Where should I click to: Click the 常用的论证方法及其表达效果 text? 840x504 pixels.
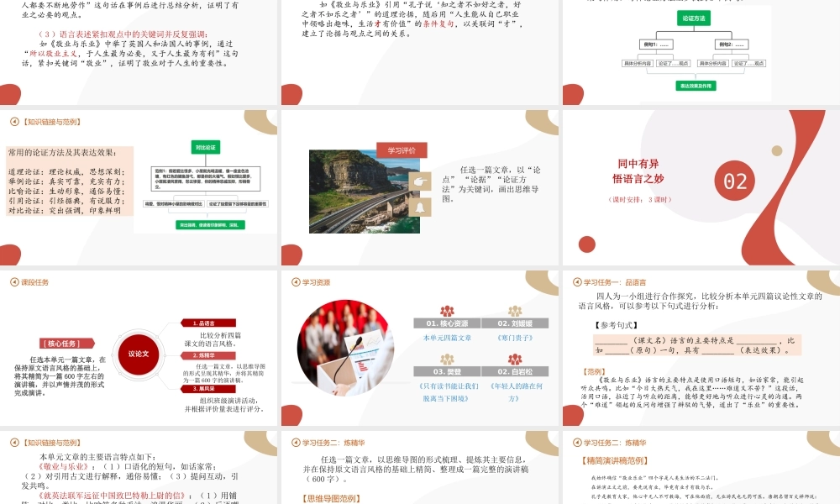point(62,153)
